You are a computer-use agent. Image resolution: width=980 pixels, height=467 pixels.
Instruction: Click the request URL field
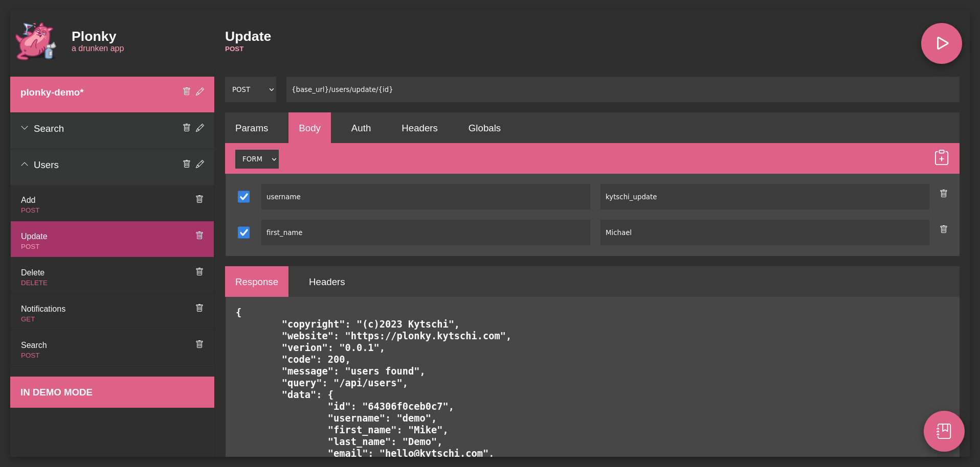click(623, 89)
